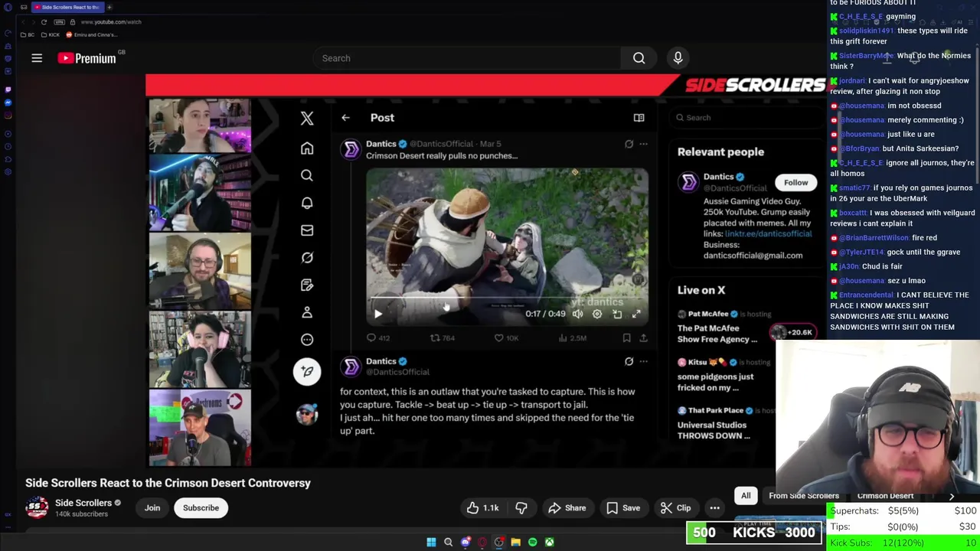Image resolution: width=980 pixels, height=551 pixels.
Task: Click the X Search field
Action: [746, 118]
